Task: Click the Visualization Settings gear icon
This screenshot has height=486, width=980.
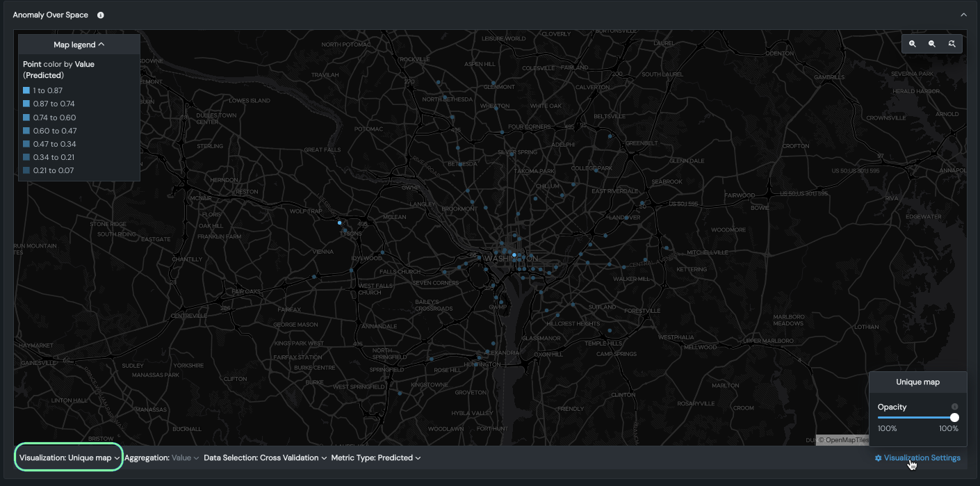Action: 879,458
